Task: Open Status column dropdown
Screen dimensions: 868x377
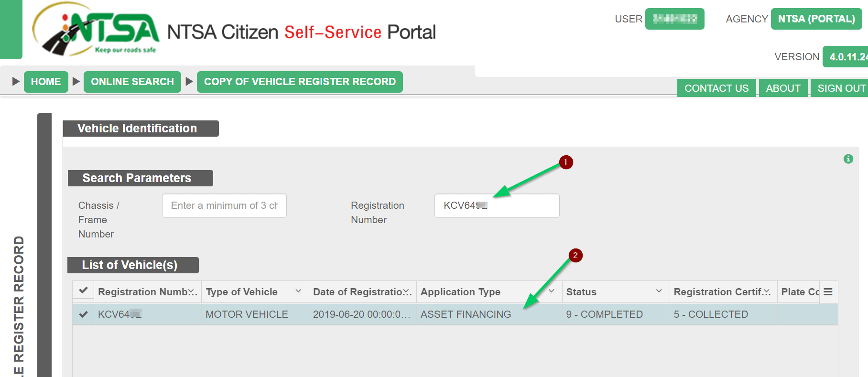Action: click(x=659, y=291)
